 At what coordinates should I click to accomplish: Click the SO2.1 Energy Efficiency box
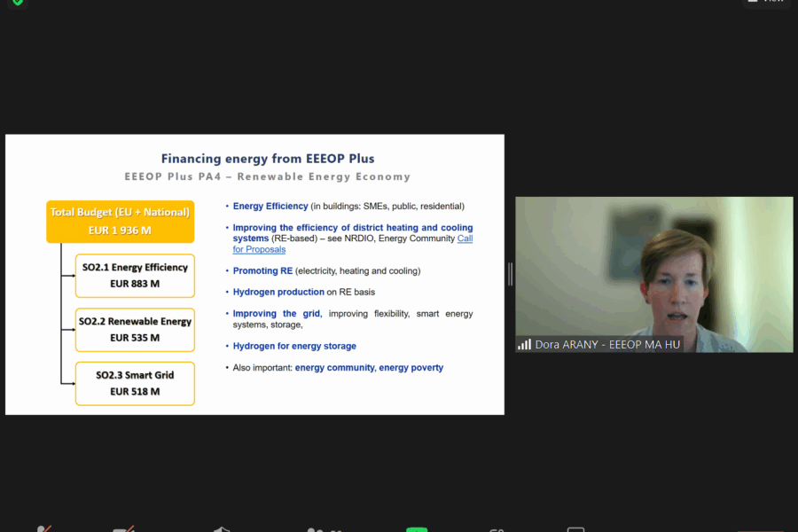135,275
